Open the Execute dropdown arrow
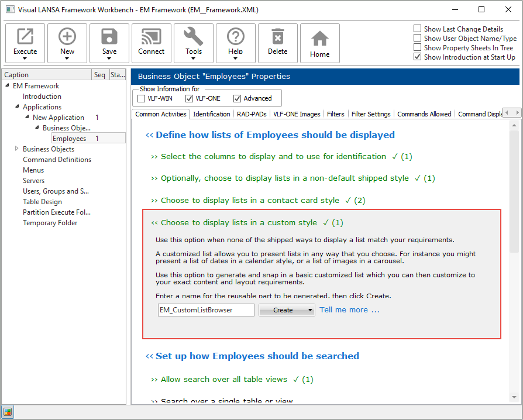This screenshot has width=523, height=420. [25, 58]
